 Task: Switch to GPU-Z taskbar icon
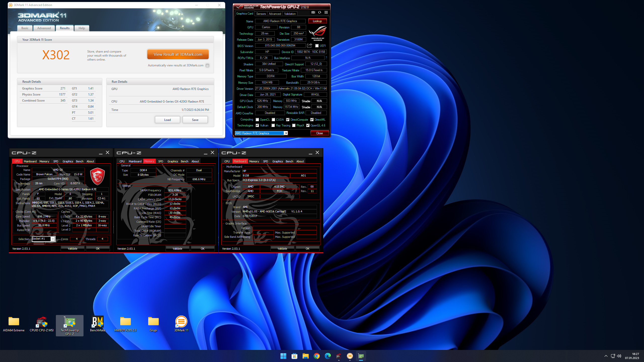pyautogui.click(x=361, y=356)
